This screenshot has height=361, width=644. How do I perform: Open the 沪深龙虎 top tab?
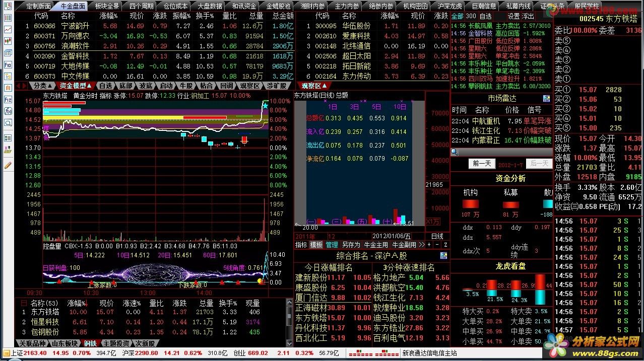pyautogui.click(x=449, y=6)
